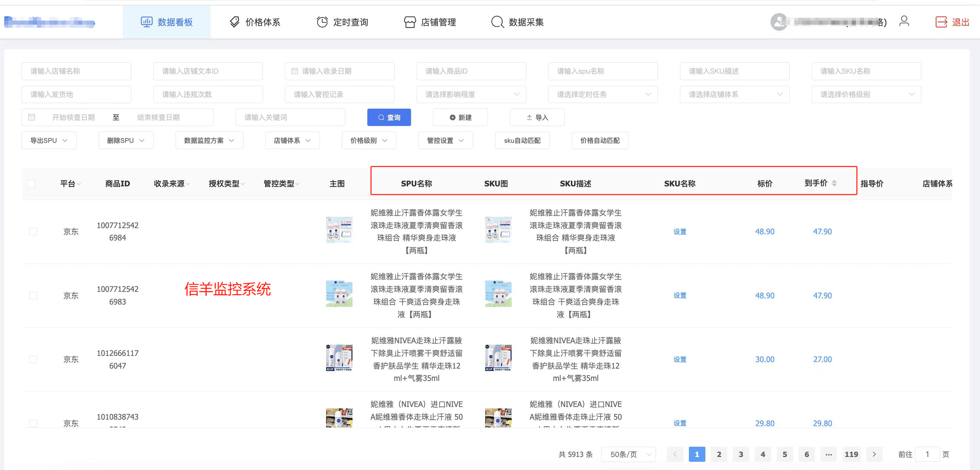
Task: Click 设置 link in the 30.00 price row
Action: [x=680, y=359]
